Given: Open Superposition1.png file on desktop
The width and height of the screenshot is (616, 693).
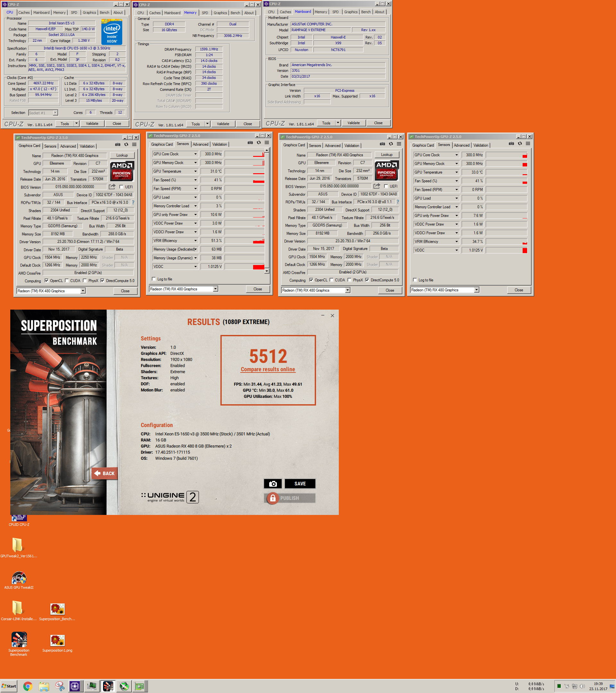Looking at the screenshot, I should pos(57,644).
